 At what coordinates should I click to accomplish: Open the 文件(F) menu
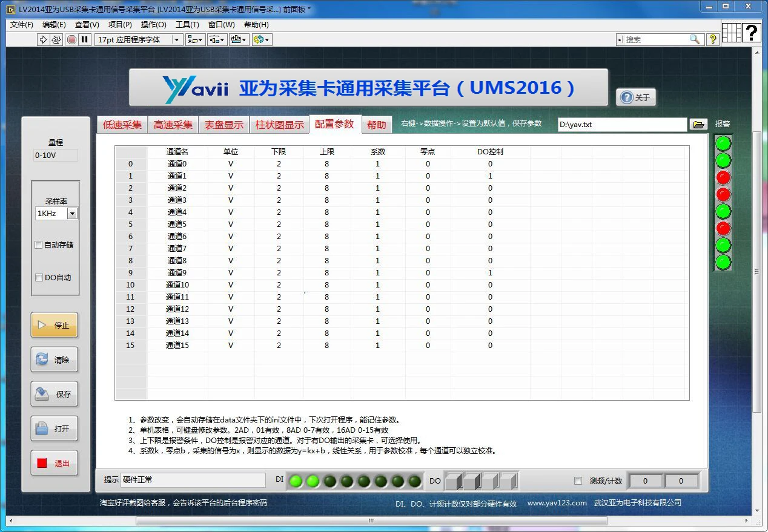22,25
